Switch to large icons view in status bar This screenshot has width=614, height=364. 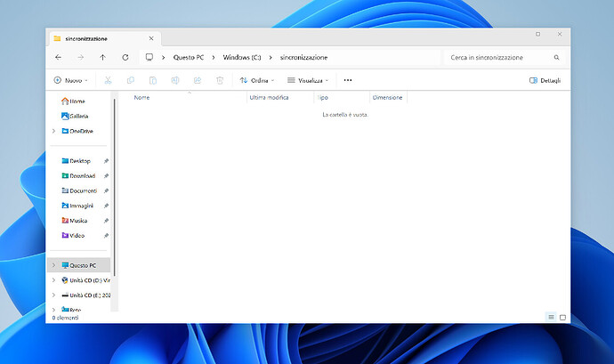coord(562,317)
